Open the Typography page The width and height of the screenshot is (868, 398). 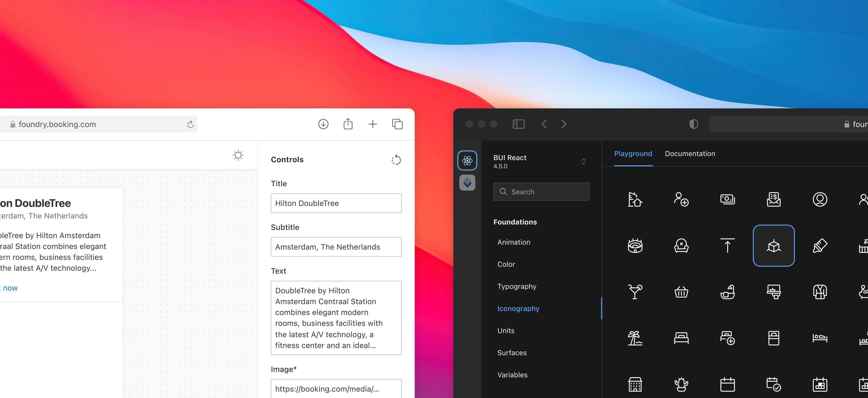[x=517, y=286]
